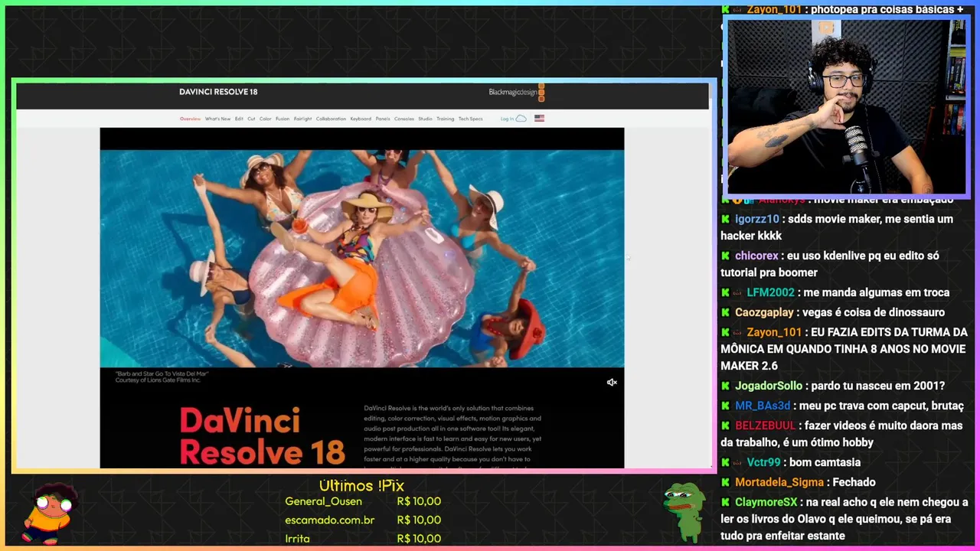This screenshot has width=980, height=551.
Task: Click the General_Ousen donation row
Action: pos(363,501)
